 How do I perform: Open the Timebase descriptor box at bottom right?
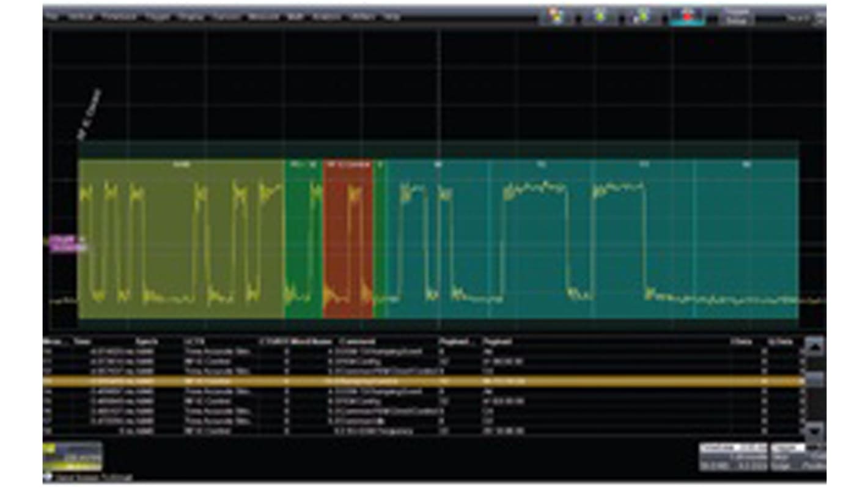point(733,457)
